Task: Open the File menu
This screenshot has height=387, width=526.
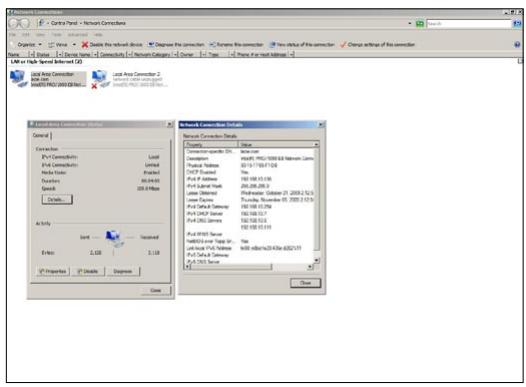Action: click(12, 35)
